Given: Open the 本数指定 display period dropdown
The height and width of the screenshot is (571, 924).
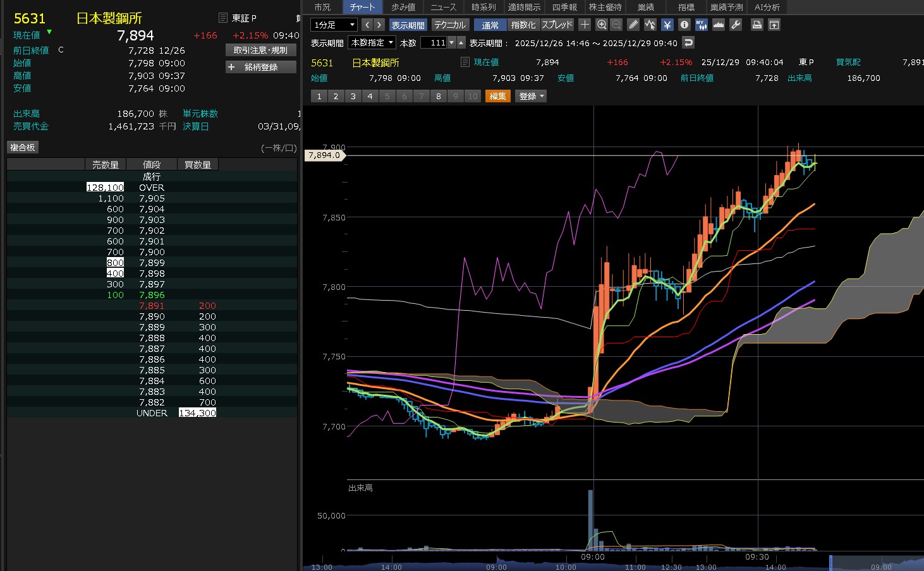Looking at the screenshot, I should [x=372, y=43].
